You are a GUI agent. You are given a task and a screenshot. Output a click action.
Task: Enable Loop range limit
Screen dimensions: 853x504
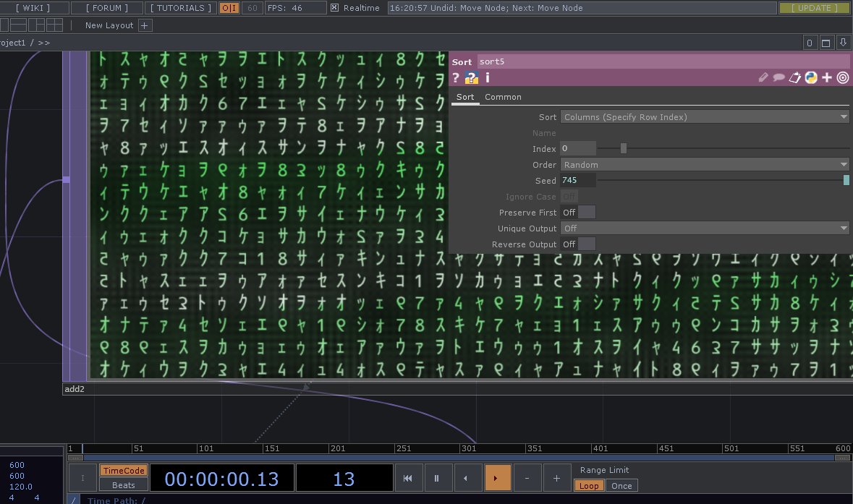pyautogui.click(x=589, y=485)
